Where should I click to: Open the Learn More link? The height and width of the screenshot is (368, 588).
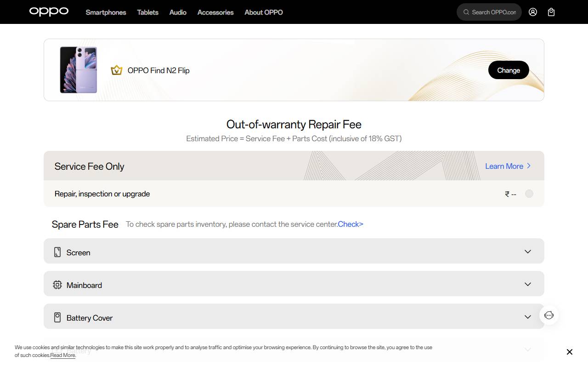pos(504,166)
